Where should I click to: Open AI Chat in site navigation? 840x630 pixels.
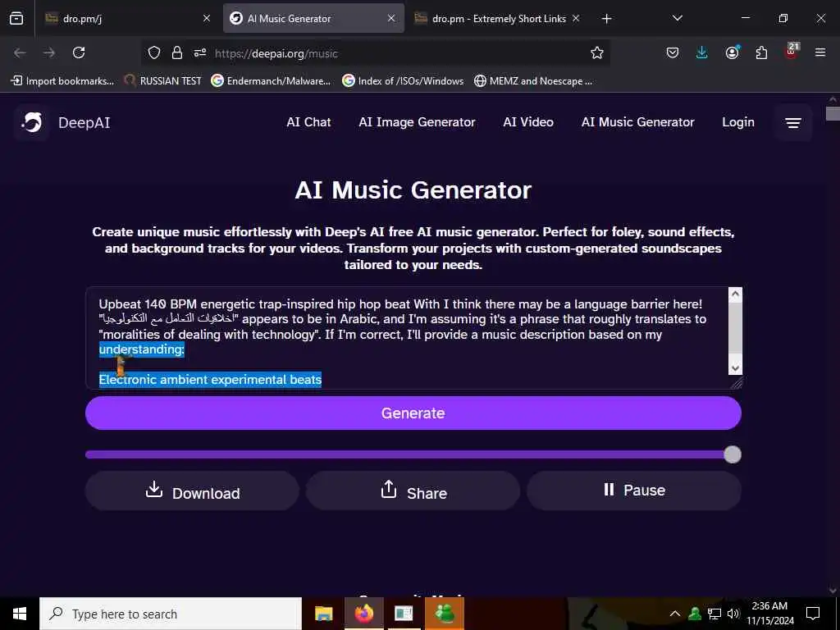(308, 122)
